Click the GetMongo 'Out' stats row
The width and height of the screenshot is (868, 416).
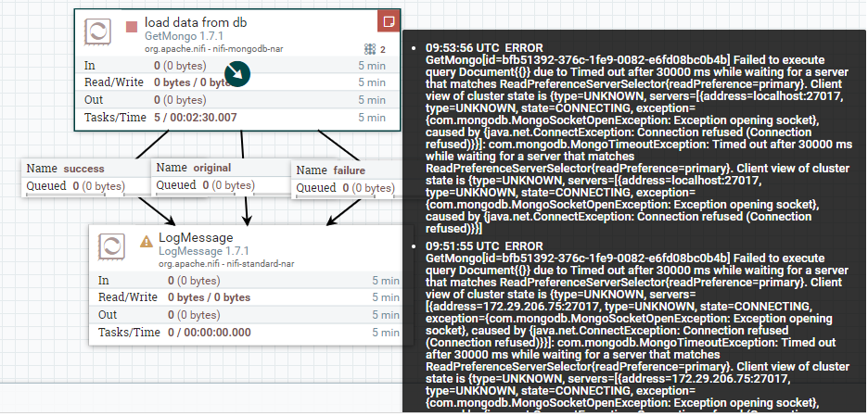[x=236, y=100]
